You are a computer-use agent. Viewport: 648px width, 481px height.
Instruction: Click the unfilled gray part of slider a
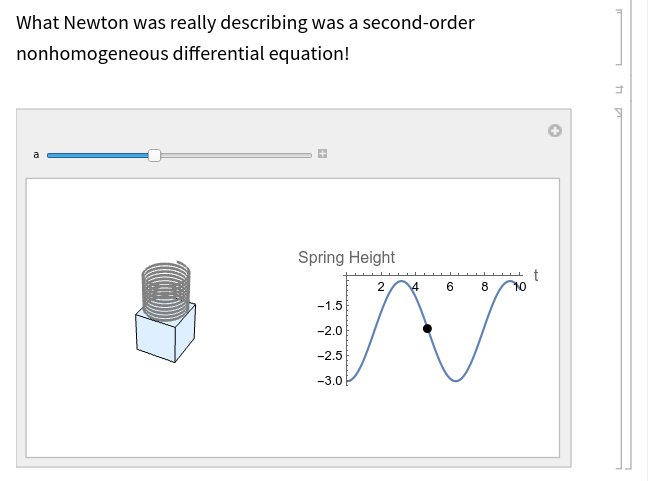click(x=236, y=155)
